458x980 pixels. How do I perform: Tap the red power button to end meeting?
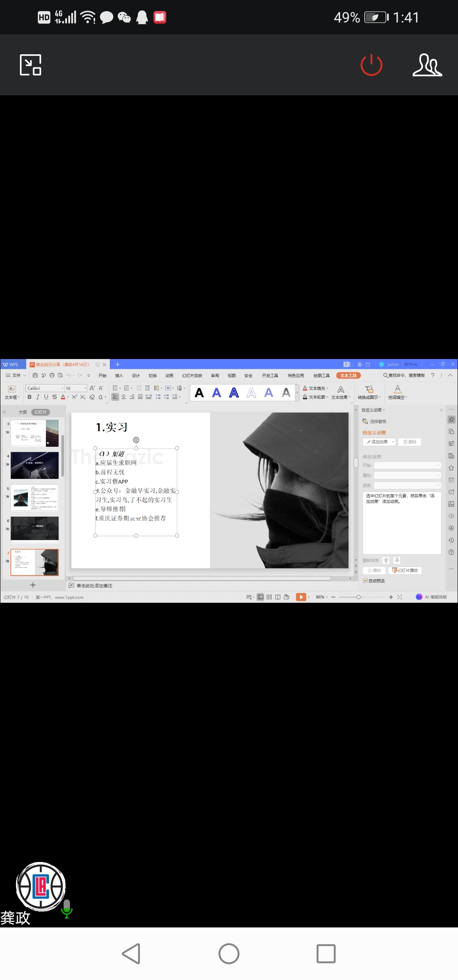point(371,65)
